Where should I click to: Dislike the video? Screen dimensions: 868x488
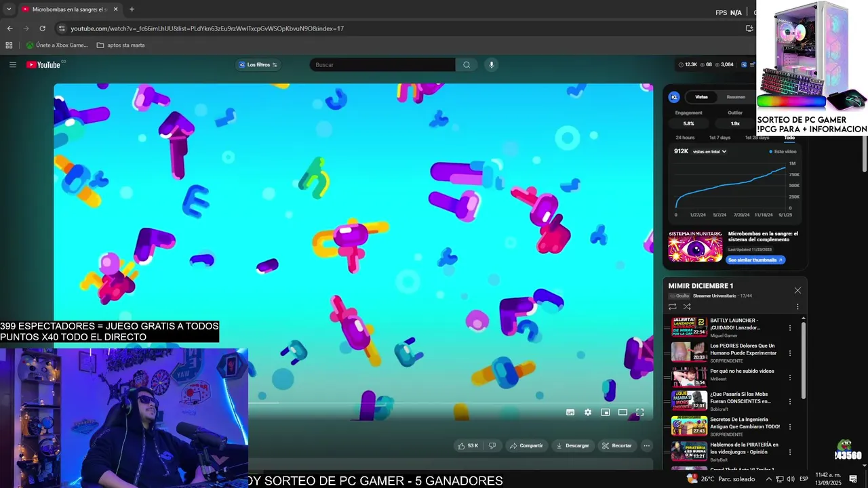coord(492,445)
